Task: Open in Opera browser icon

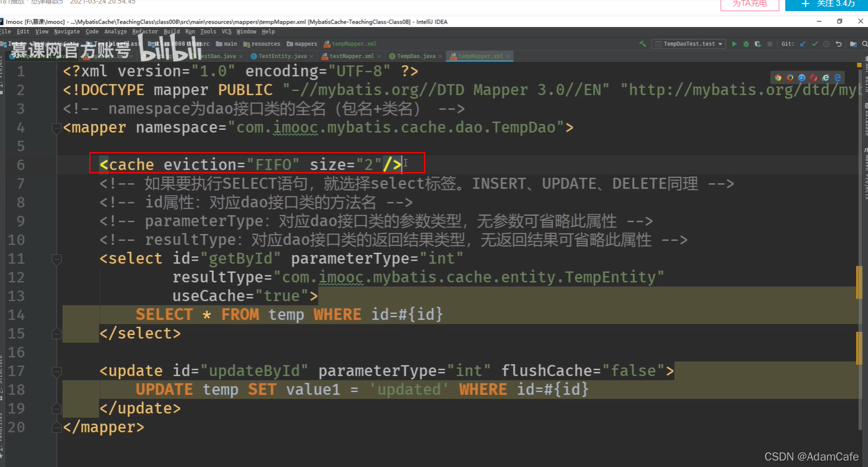Action: 813,78
